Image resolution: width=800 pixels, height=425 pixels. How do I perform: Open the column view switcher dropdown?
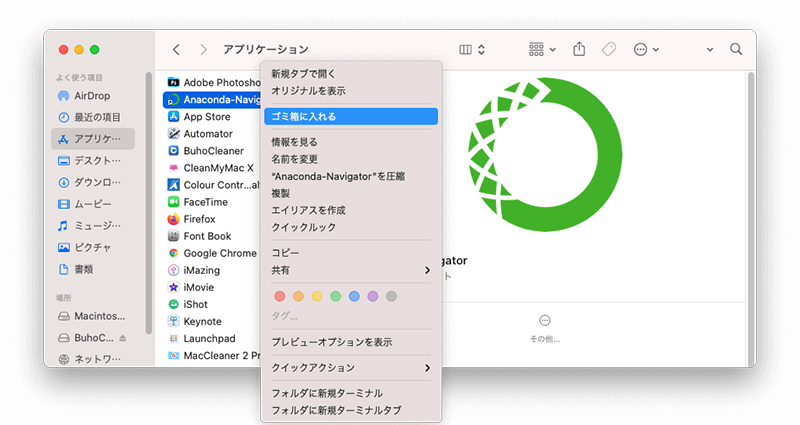472,49
